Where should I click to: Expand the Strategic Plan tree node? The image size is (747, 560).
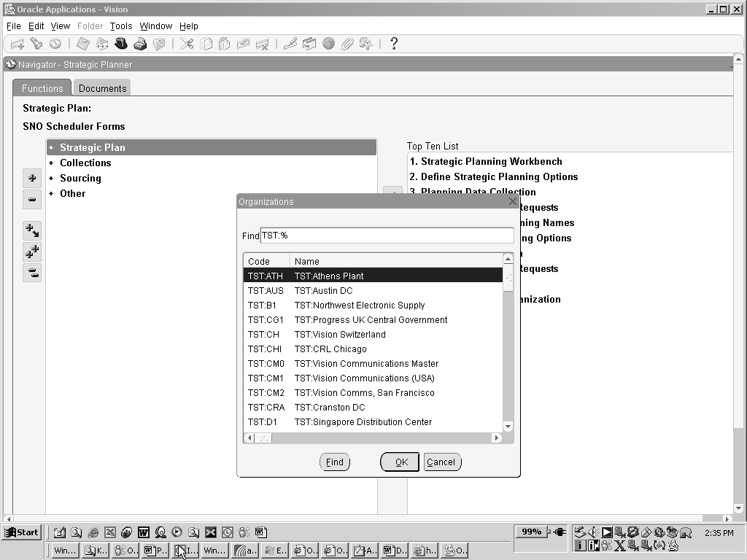(x=51, y=147)
